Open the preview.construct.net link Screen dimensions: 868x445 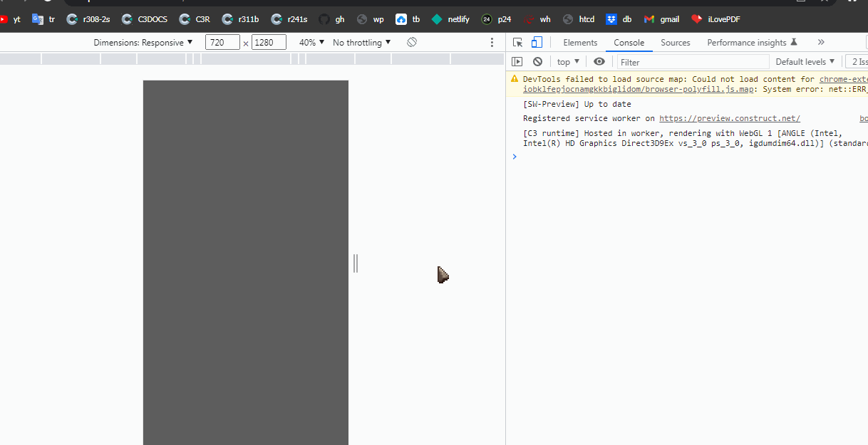(729, 118)
